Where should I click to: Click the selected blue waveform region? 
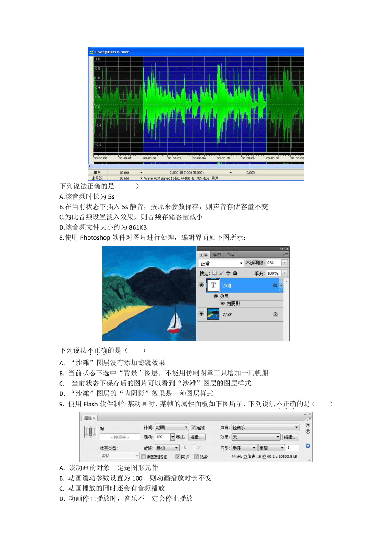[204, 105]
